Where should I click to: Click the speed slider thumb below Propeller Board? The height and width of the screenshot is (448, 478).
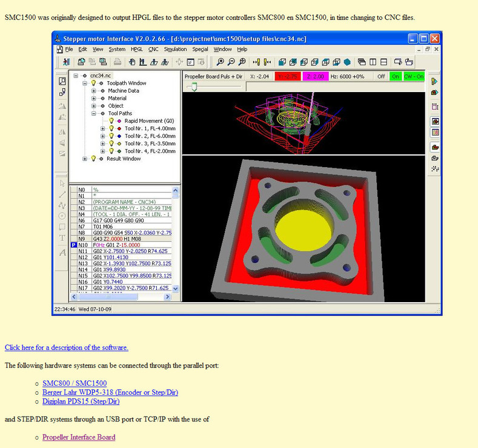coord(194,87)
